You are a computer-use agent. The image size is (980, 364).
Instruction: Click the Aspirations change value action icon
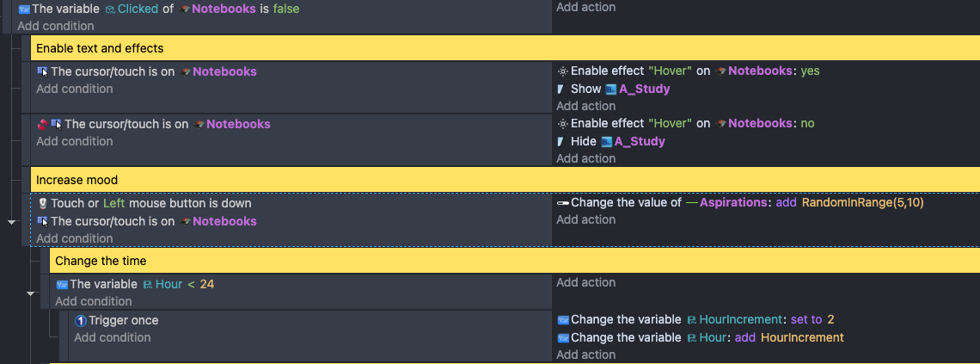tap(562, 203)
